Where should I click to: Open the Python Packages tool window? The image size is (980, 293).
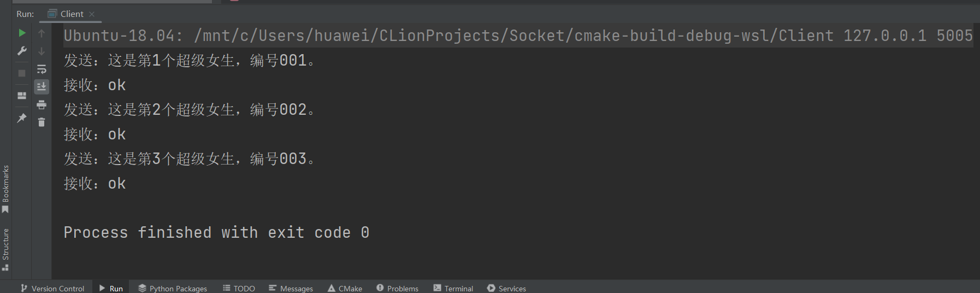(x=173, y=288)
